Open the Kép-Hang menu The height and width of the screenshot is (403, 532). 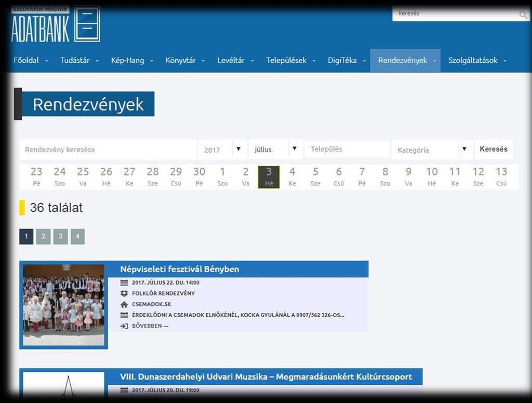[132, 60]
